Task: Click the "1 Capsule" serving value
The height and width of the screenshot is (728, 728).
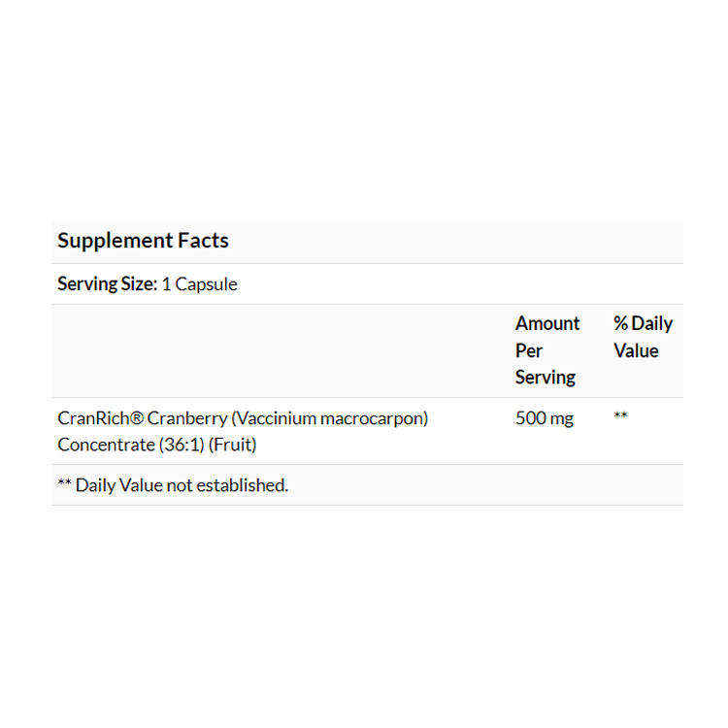Action: 199,284
